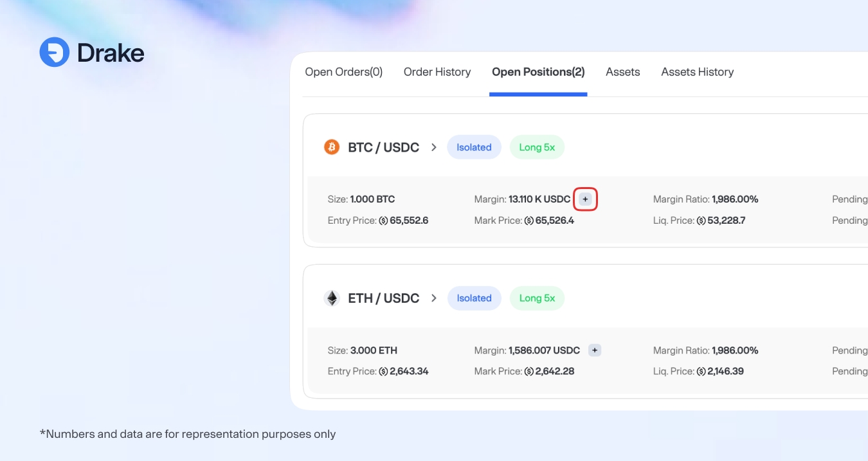Expand the ETH / USDC chevron
868x461 pixels.
click(434, 298)
